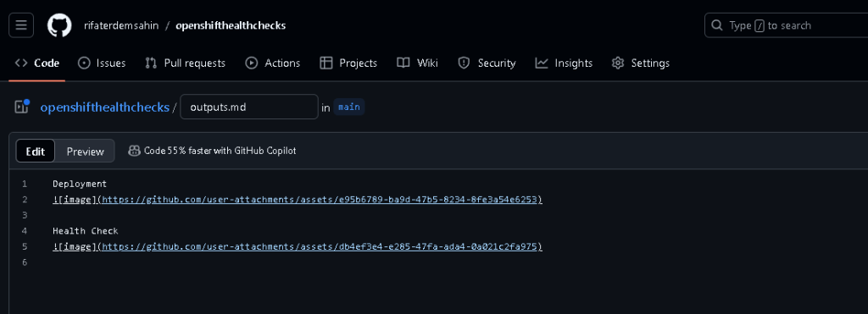Click the outputs.md filename field

point(249,107)
